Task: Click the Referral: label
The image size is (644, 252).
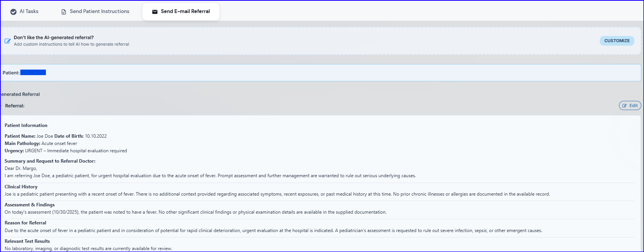Action: (x=15, y=106)
